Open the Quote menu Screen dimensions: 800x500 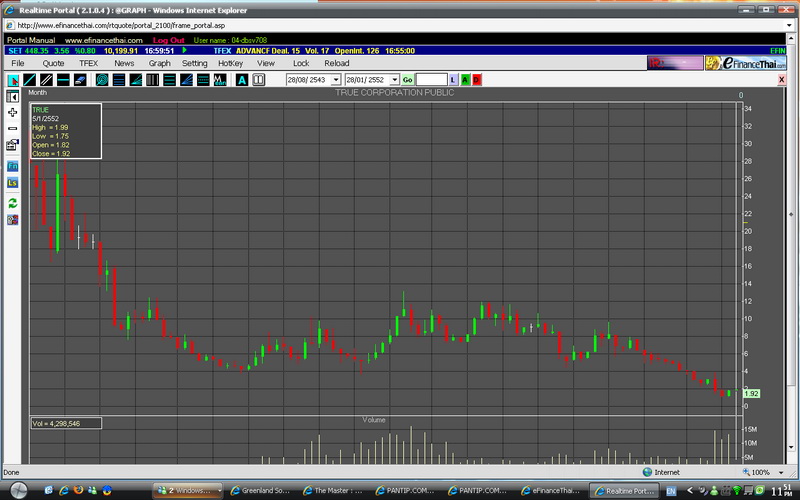(53, 63)
